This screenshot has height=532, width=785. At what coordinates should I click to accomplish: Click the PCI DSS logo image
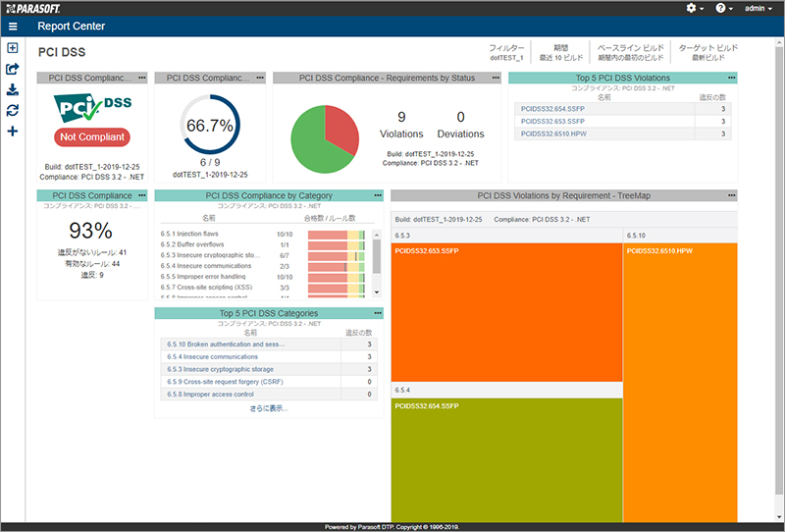(x=92, y=107)
